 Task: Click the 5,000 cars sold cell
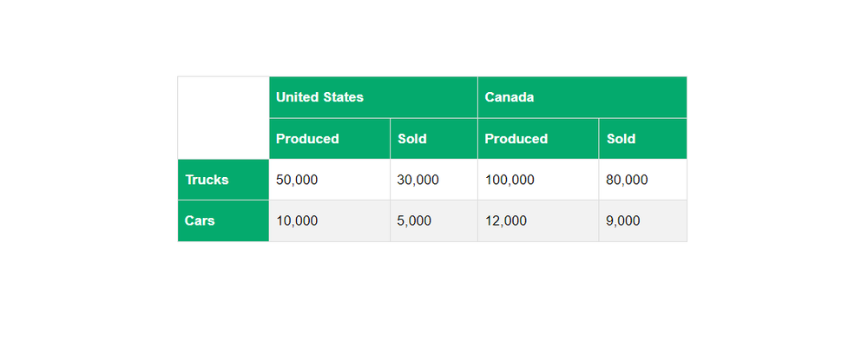[414, 220]
